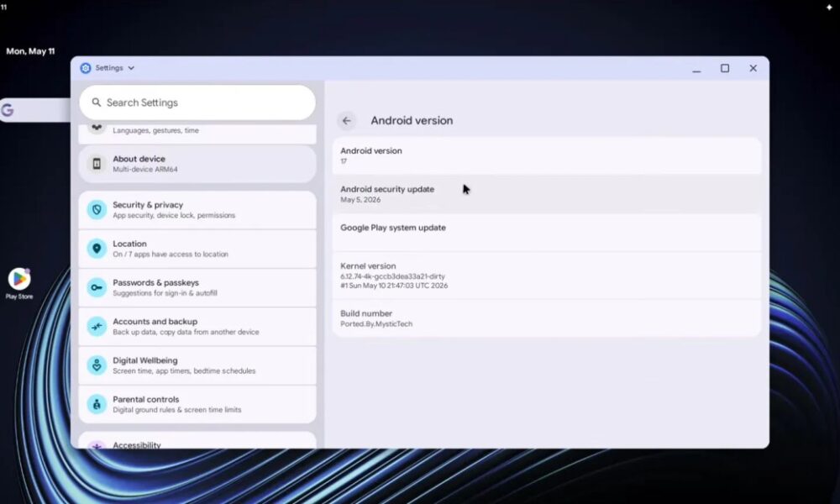This screenshot has height=504, width=840.
Task: Open the About device entry
Action: pos(197,164)
